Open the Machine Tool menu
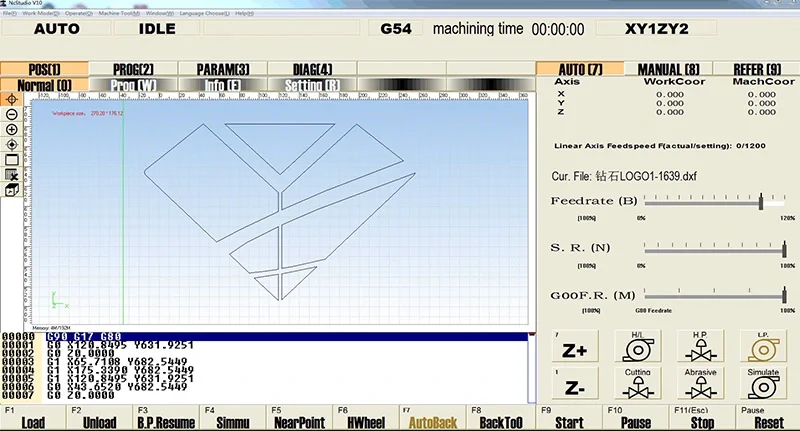 pyautogui.click(x=119, y=13)
